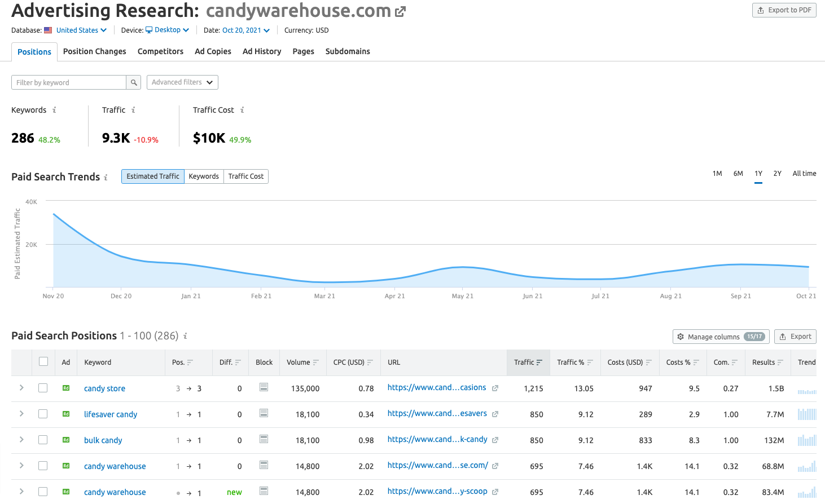Select the Traffic Cost chart toggle
Screen dimensions: 825x504
pyautogui.click(x=246, y=176)
